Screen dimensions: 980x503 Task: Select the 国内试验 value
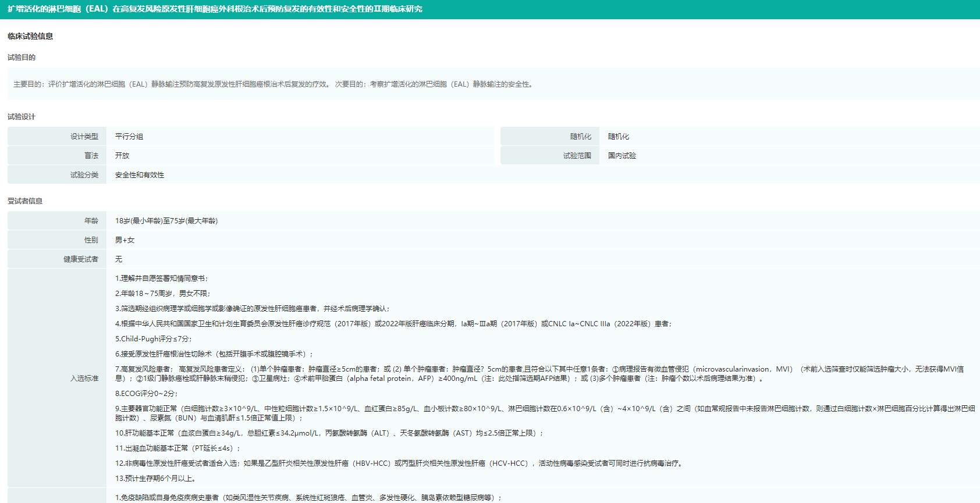[x=622, y=156]
